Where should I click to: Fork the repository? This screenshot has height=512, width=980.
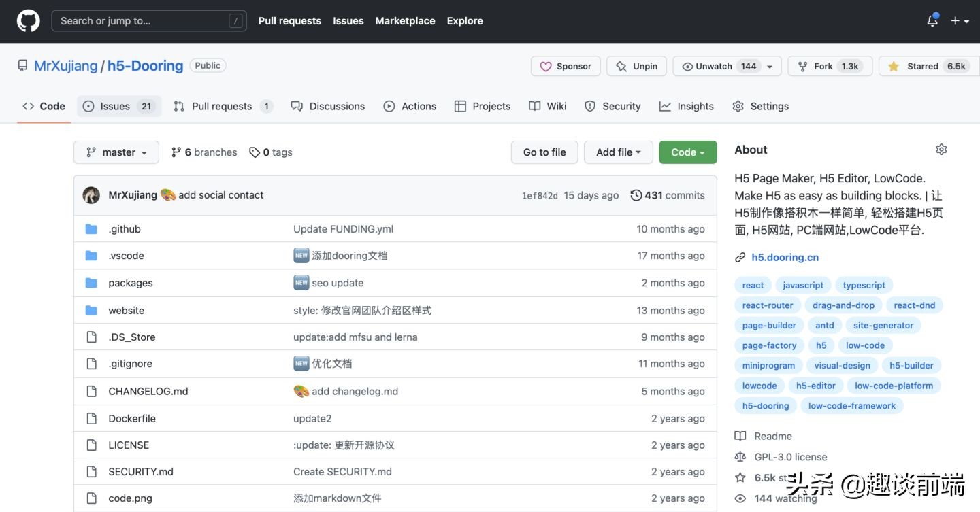830,66
